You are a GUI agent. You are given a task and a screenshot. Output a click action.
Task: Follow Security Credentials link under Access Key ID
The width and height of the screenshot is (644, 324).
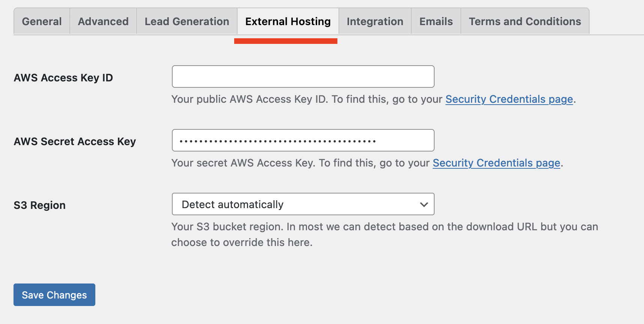(x=509, y=99)
